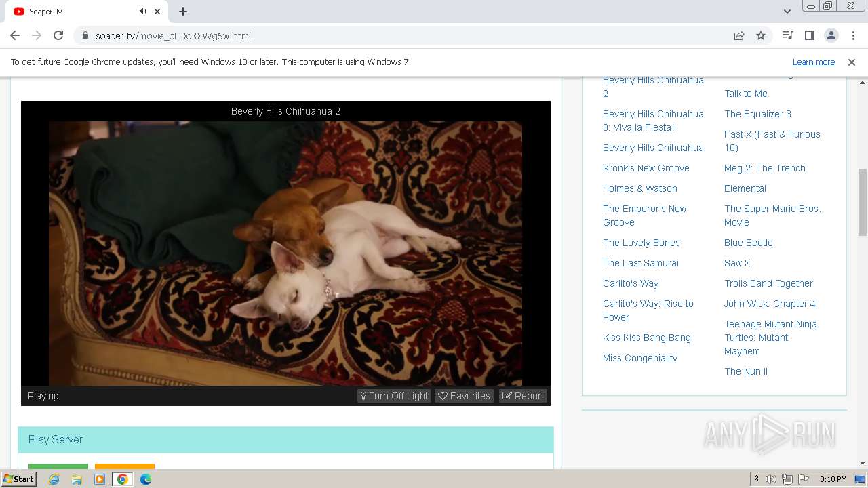Click the green play server button

click(x=58, y=466)
